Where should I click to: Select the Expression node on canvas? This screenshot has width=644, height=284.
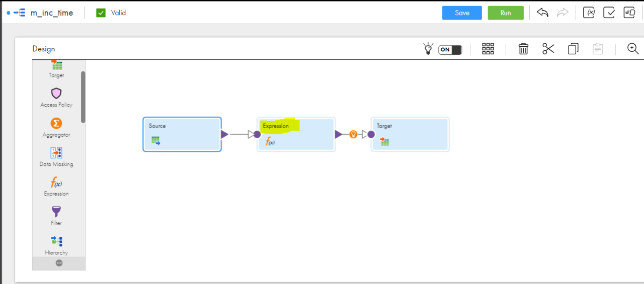coord(296,134)
